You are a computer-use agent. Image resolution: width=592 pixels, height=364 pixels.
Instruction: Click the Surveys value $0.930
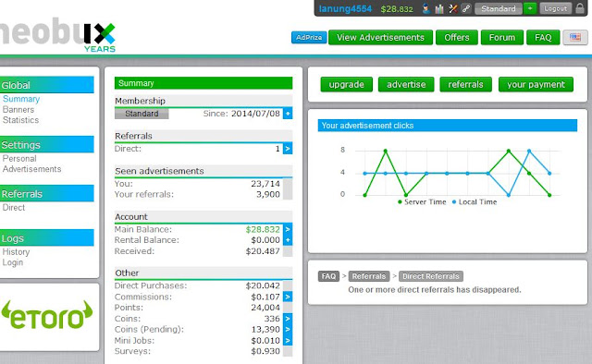click(x=265, y=351)
